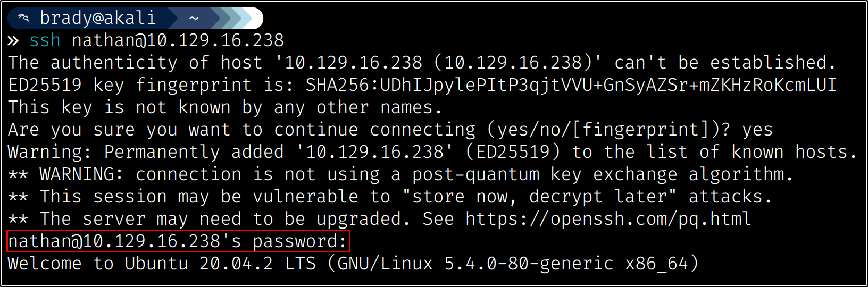Click the Kali dragon icon in the prompt
The height and width of the screenshot is (287, 868).
click(x=23, y=19)
